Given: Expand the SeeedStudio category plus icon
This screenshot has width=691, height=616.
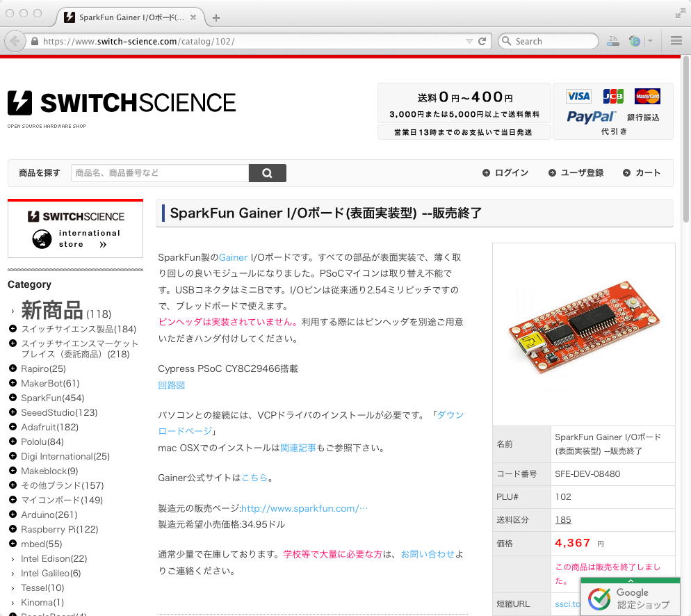Looking at the screenshot, I should point(13,412).
